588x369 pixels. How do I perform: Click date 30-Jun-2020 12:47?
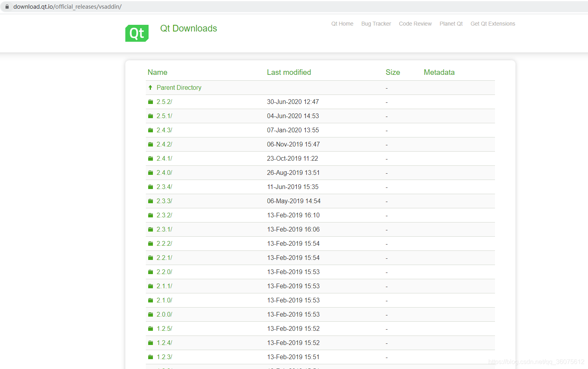[x=293, y=102]
